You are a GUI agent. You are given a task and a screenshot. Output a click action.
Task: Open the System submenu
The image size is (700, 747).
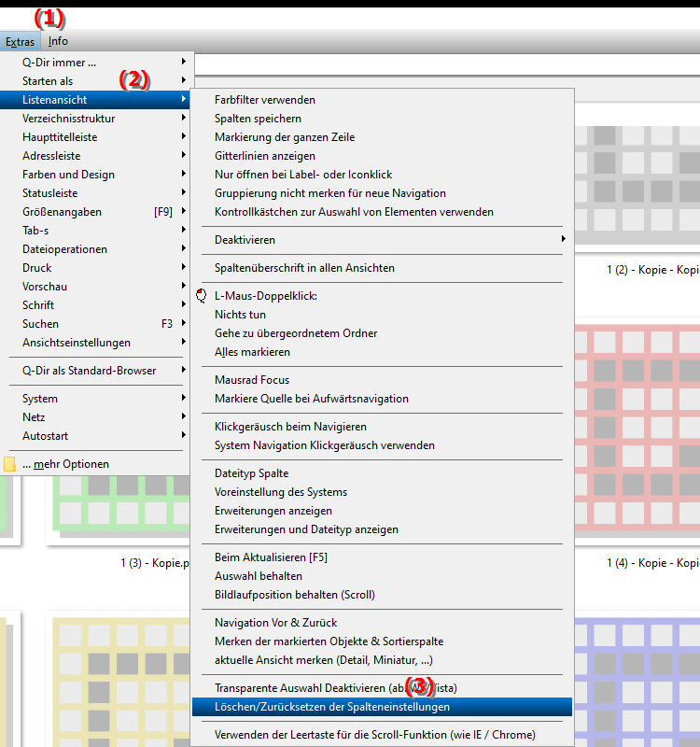(x=95, y=399)
